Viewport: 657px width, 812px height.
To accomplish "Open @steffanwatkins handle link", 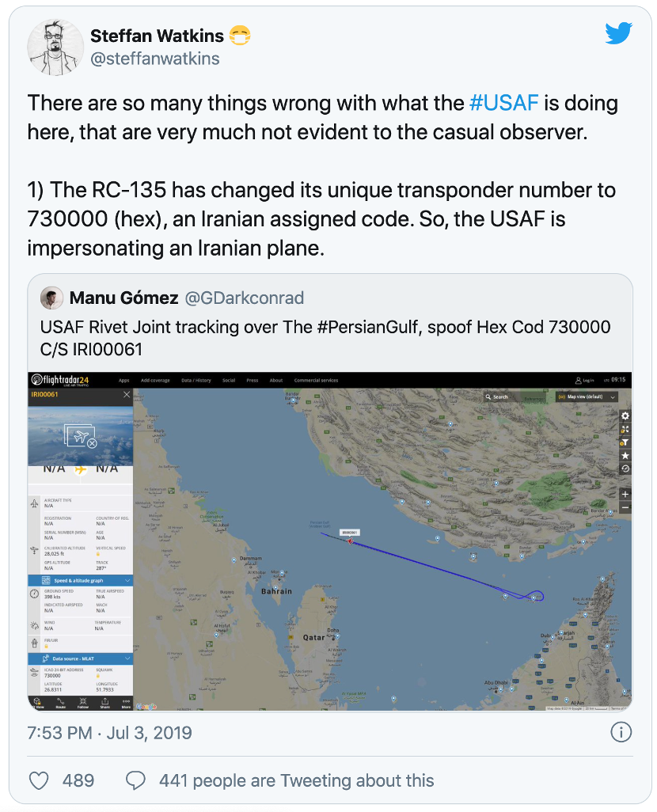I will [x=155, y=59].
